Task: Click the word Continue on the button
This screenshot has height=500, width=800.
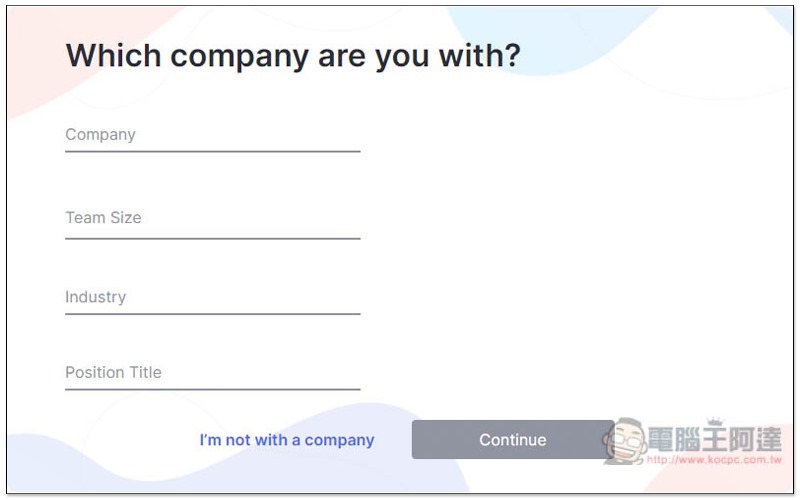Action: (x=513, y=440)
